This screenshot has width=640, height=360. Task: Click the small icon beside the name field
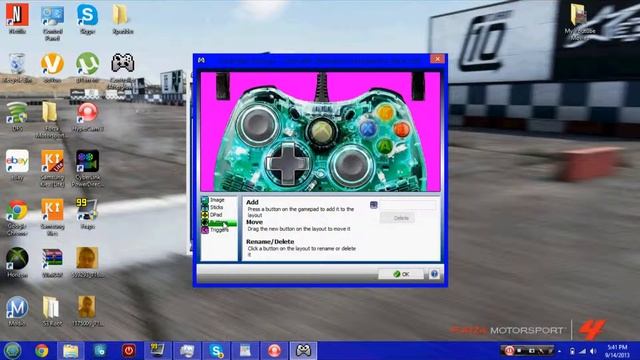tap(373, 205)
